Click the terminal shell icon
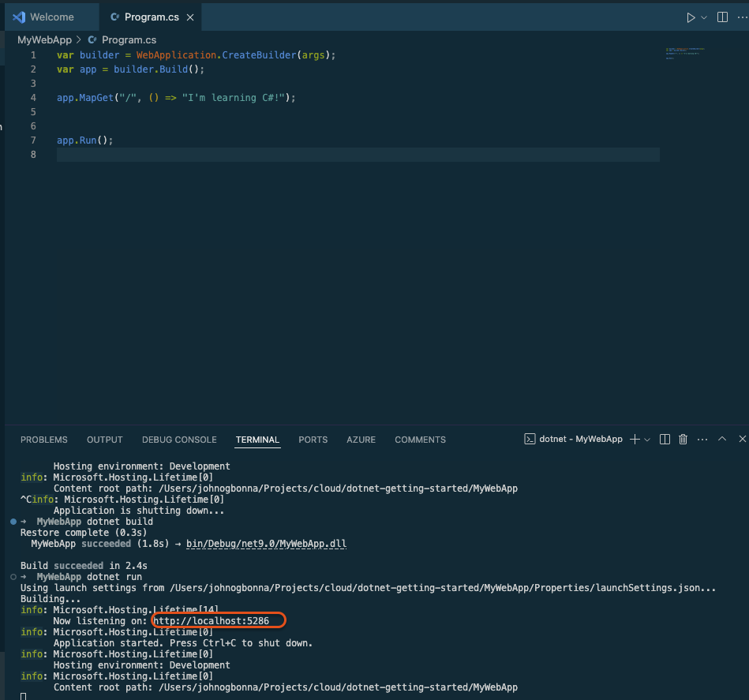 530,440
